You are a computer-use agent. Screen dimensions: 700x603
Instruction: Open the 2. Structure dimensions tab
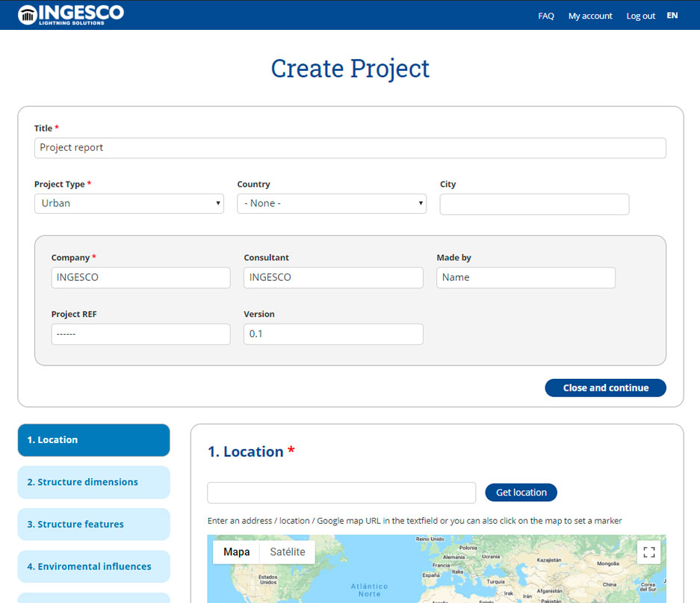[93, 482]
